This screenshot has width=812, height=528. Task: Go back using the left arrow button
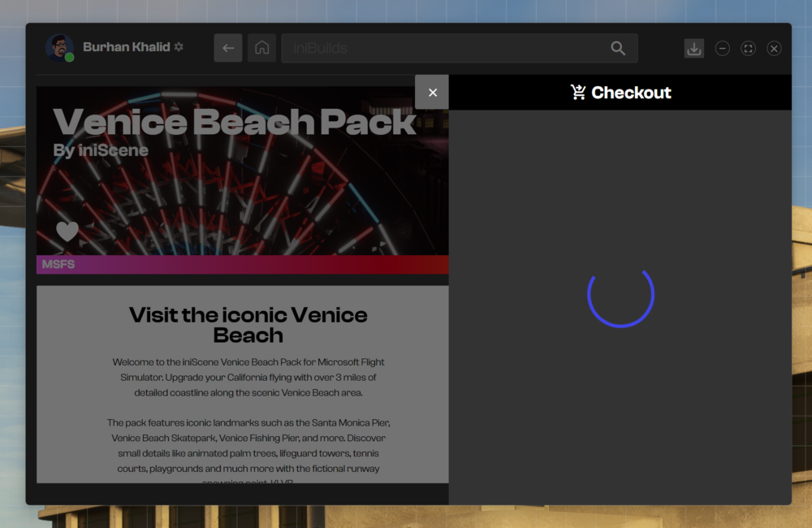coord(228,48)
